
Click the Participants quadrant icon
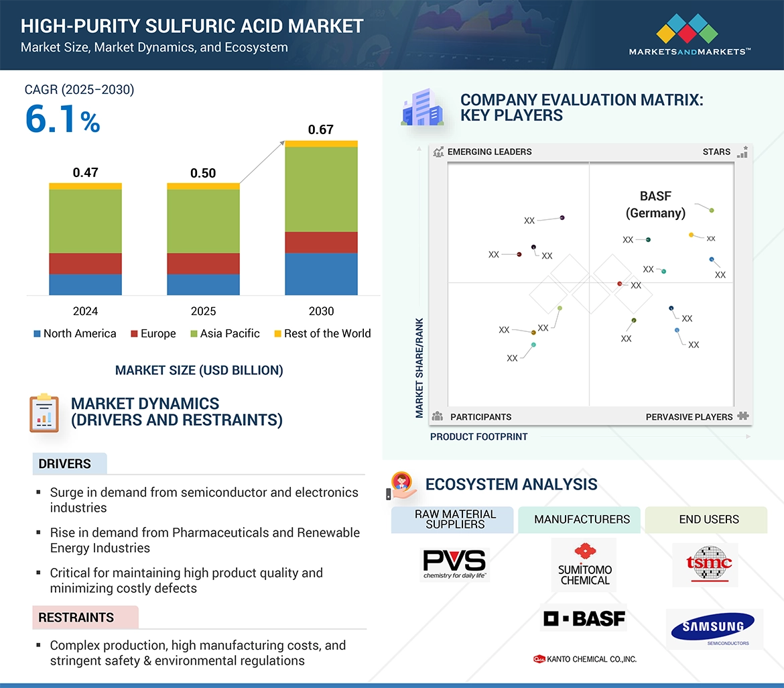438,416
